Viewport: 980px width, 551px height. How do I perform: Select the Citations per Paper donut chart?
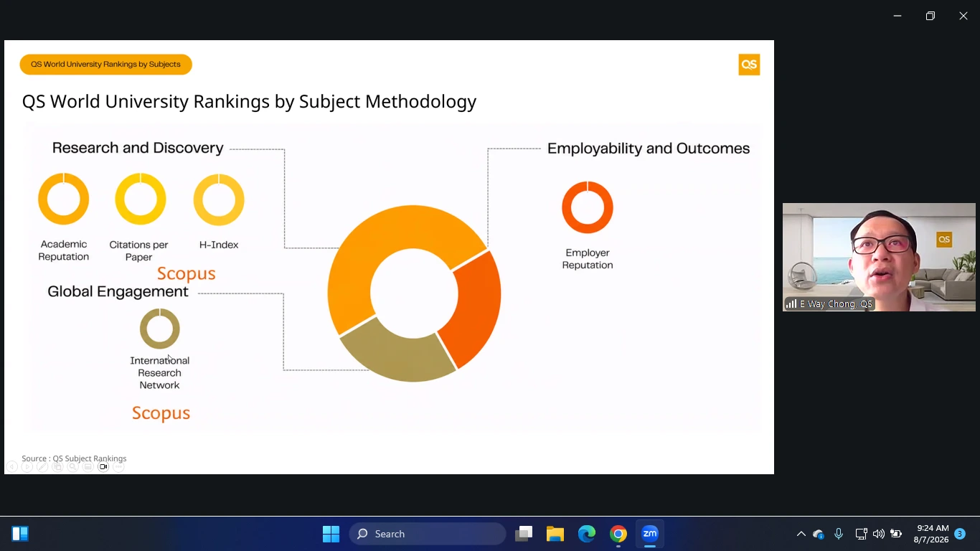pos(141,199)
